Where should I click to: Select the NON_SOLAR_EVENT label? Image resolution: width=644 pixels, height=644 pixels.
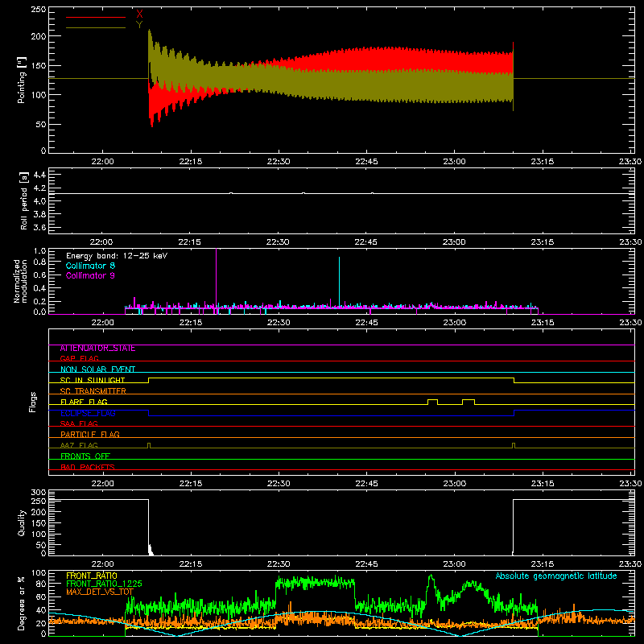pos(97,369)
